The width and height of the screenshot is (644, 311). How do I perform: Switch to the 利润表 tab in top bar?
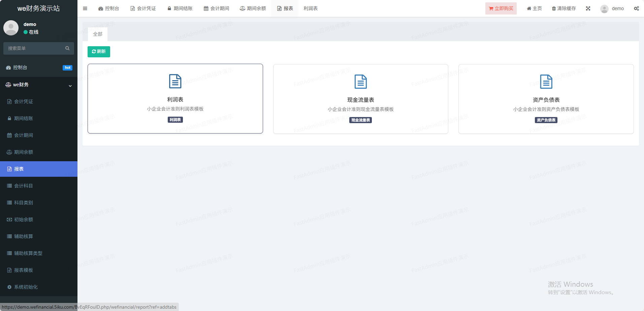(311, 8)
